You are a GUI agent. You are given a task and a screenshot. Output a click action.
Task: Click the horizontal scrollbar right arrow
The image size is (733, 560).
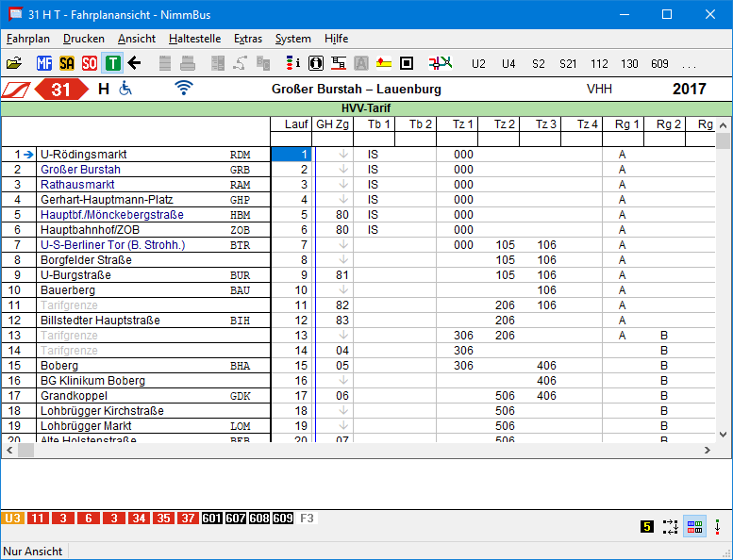point(708,451)
